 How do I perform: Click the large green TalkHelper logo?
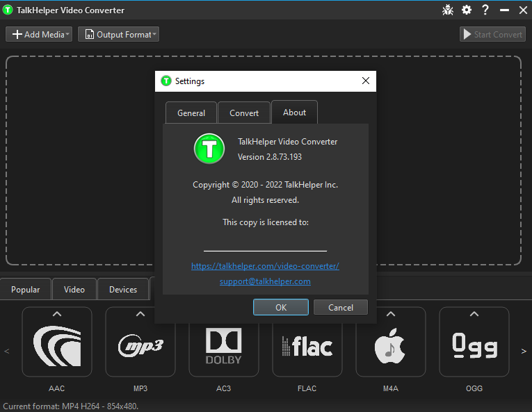click(209, 149)
